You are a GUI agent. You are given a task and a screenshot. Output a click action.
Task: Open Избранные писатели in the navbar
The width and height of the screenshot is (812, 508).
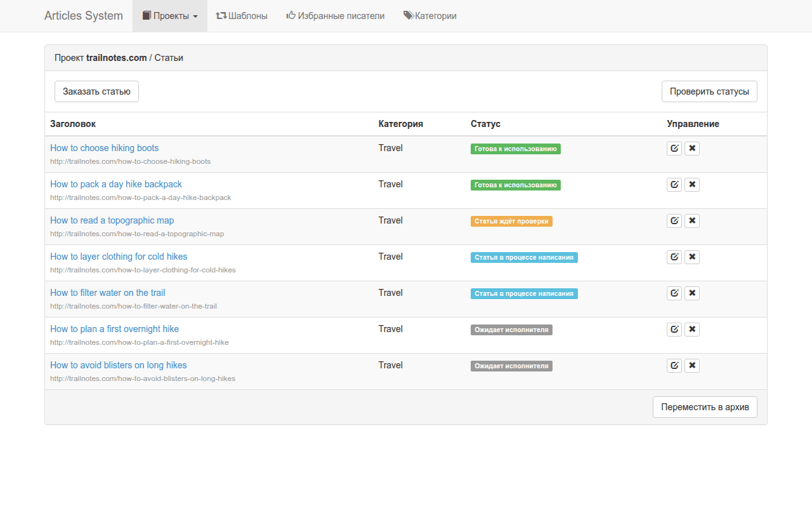pyautogui.click(x=336, y=16)
